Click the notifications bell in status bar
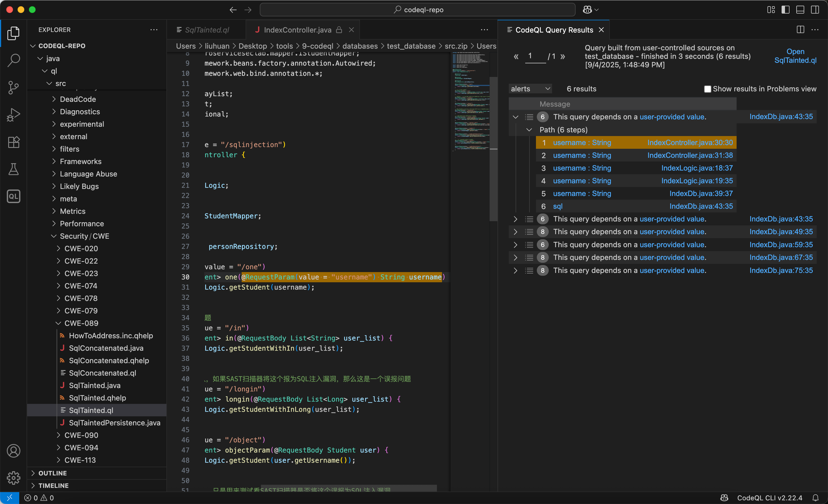This screenshot has width=828, height=504. (x=815, y=497)
